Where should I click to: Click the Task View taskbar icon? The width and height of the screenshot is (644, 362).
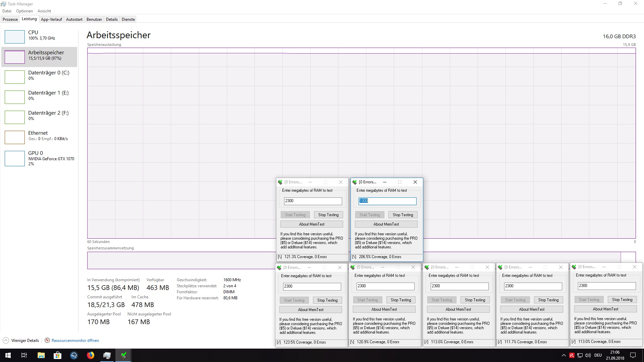pos(24,355)
